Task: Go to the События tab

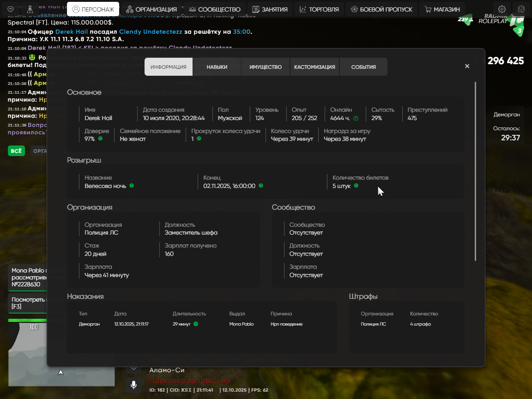Action: click(363, 67)
